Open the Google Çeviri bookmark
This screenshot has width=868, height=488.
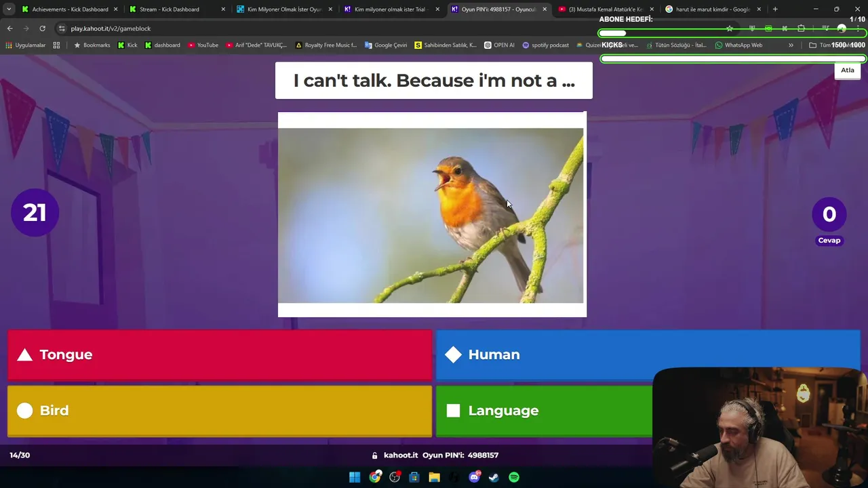tap(386, 45)
